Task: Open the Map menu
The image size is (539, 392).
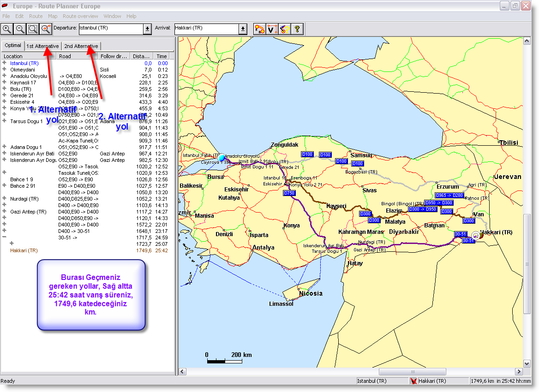Action: point(53,16)
